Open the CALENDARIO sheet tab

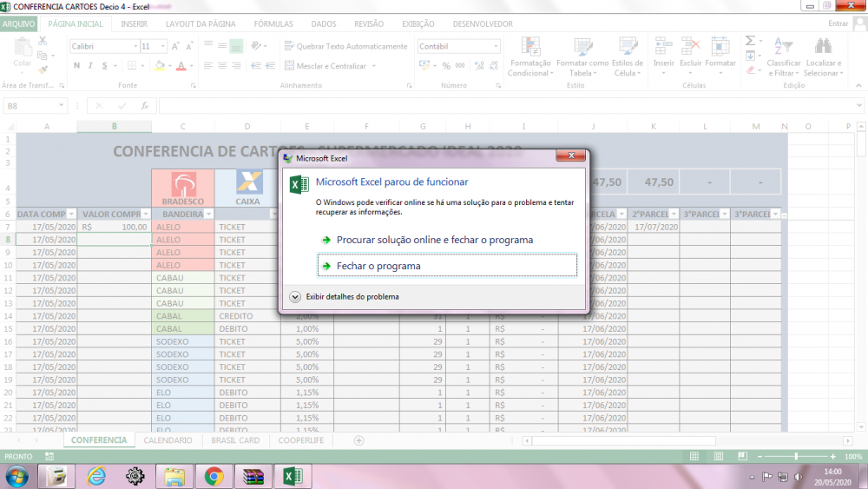point(168,440)
